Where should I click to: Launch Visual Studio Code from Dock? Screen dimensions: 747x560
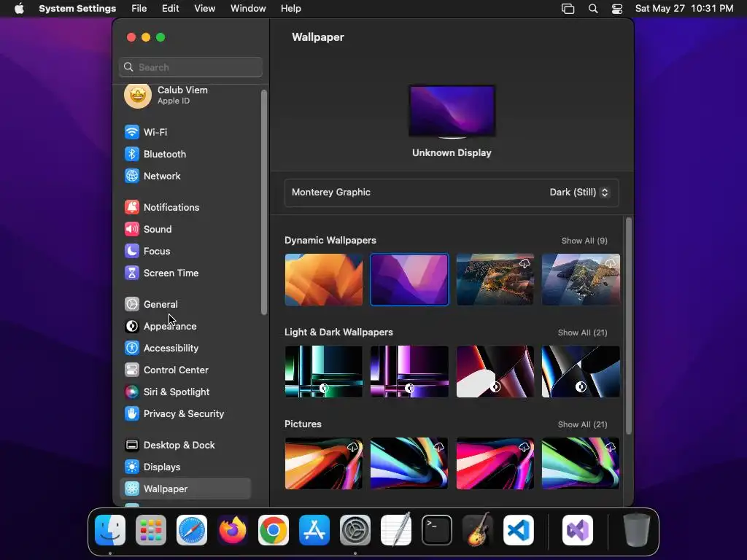[519, 530]
